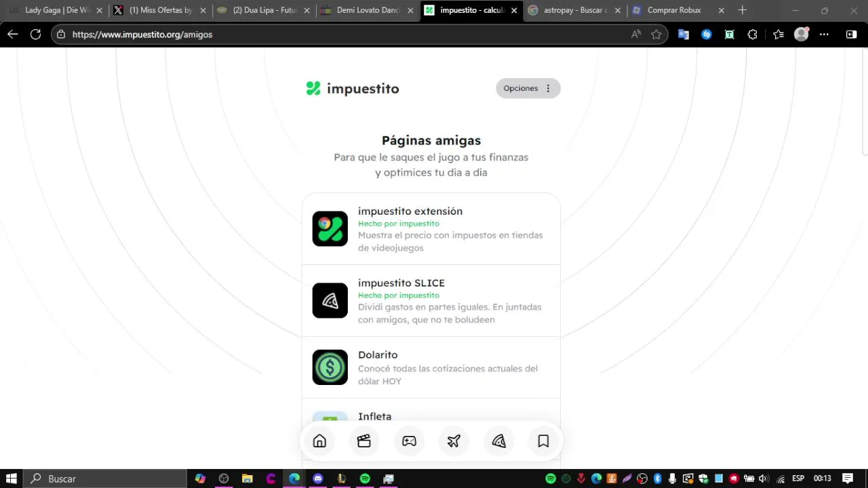Open the Favorites list icon
The image size is (868, 488).
pyautogui.click(x=778, y=34)
